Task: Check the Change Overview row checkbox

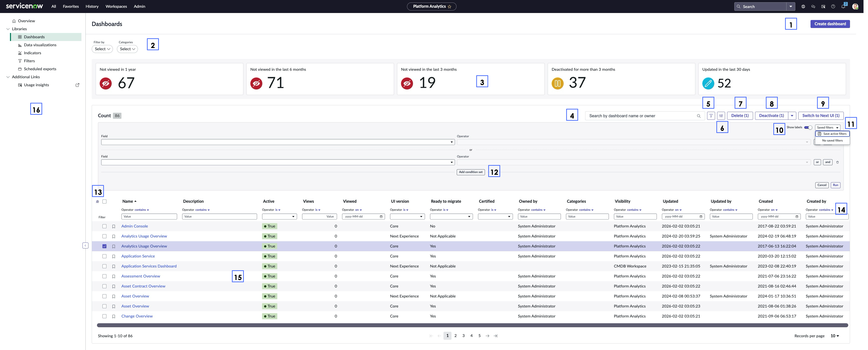Action: [104, 316]
